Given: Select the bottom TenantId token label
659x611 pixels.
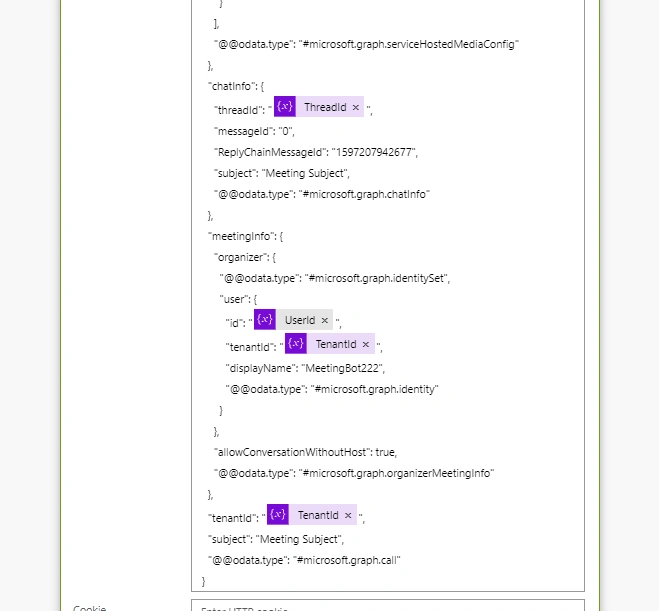Looking at the screenshot, I should pos(318,516).
